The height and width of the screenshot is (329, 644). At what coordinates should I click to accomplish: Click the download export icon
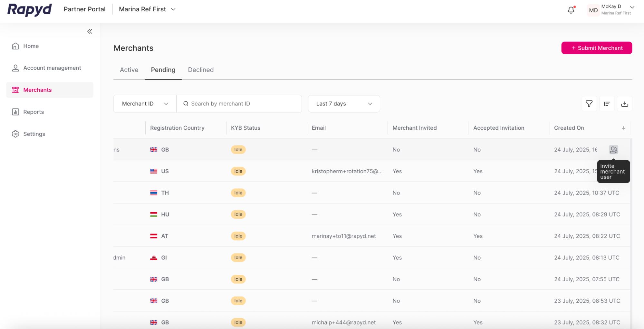click(x=624, y=104)
